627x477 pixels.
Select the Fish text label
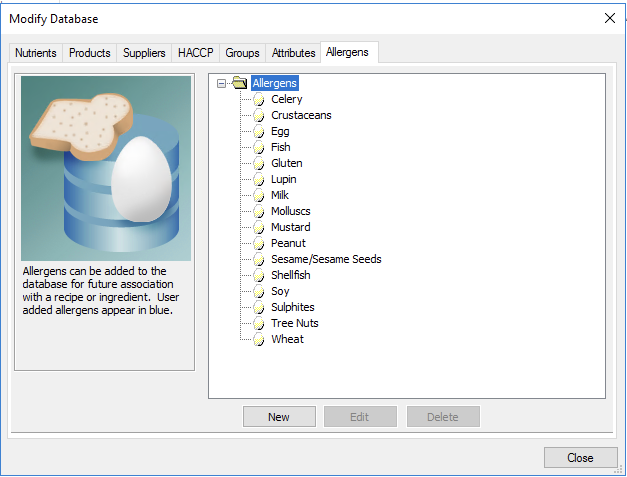pos(281,147)
